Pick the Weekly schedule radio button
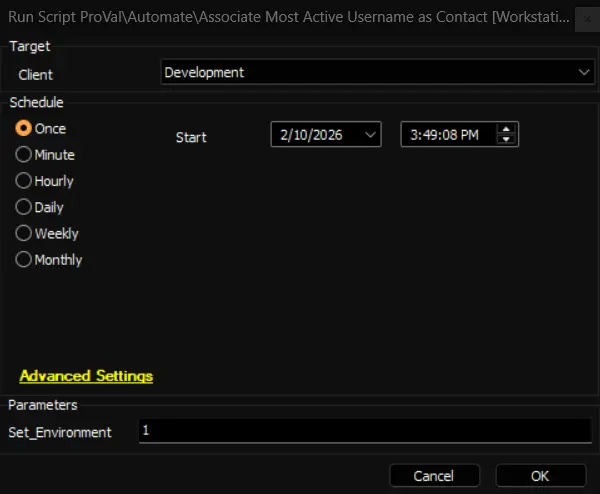This screenshot has height=494, width=600. (x=24, y=233)
